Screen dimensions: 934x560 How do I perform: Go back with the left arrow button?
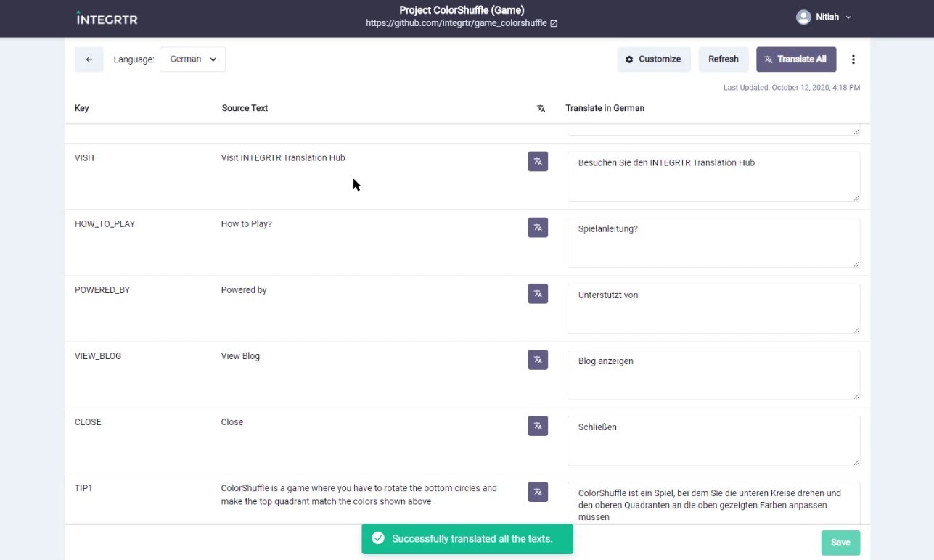click(89, 59)
